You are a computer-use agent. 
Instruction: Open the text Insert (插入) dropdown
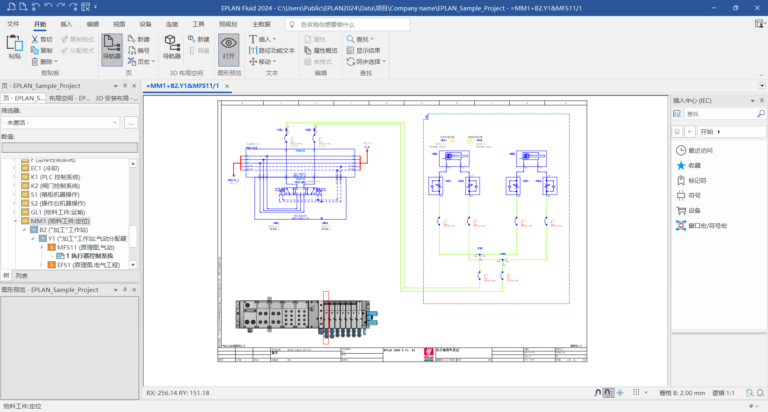(274, 39)
